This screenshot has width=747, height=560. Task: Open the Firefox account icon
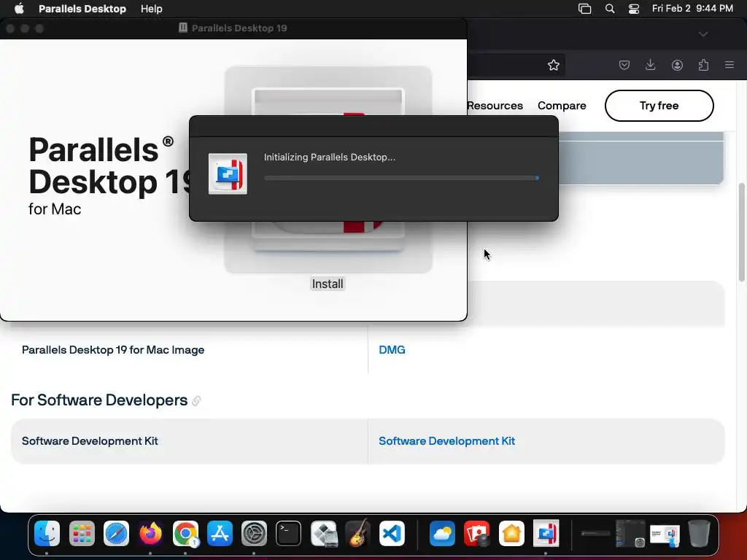point(677,65)
